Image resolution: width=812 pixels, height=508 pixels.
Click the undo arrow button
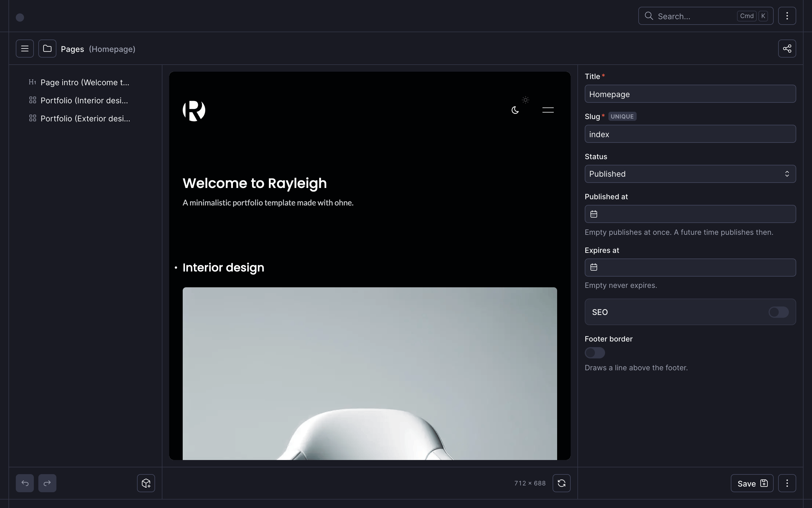[25, 483]
